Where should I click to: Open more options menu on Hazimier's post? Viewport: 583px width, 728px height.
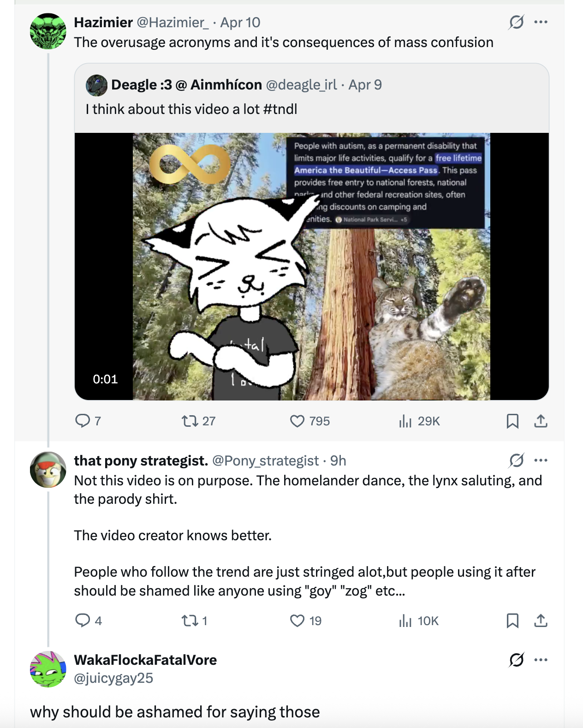(x=541, y=22)
